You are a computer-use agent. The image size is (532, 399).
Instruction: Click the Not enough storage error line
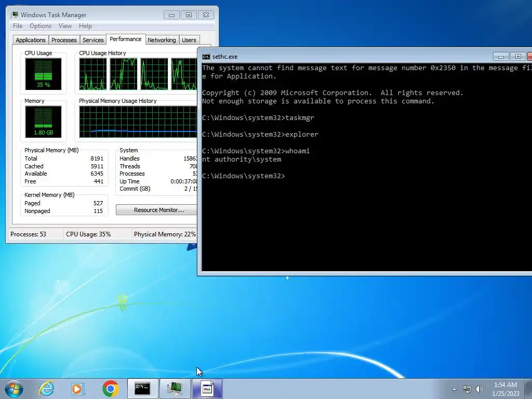click(x=318, y=101)
